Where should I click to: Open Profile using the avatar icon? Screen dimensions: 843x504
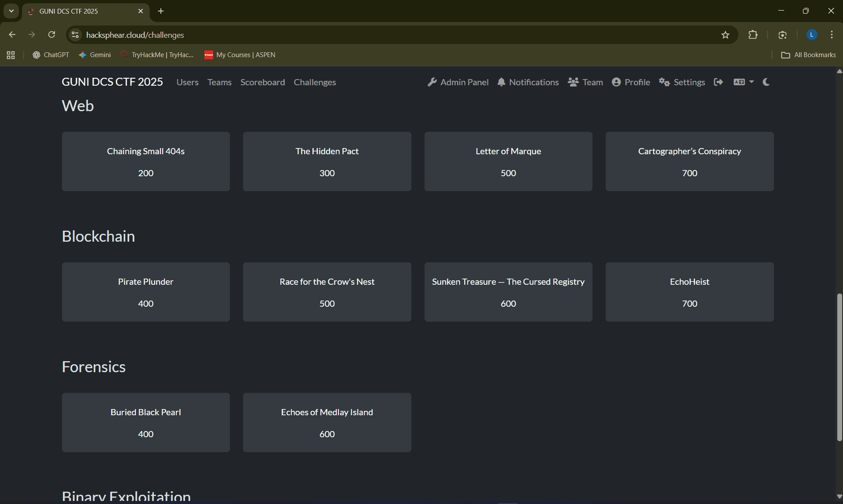coord(617,82)
